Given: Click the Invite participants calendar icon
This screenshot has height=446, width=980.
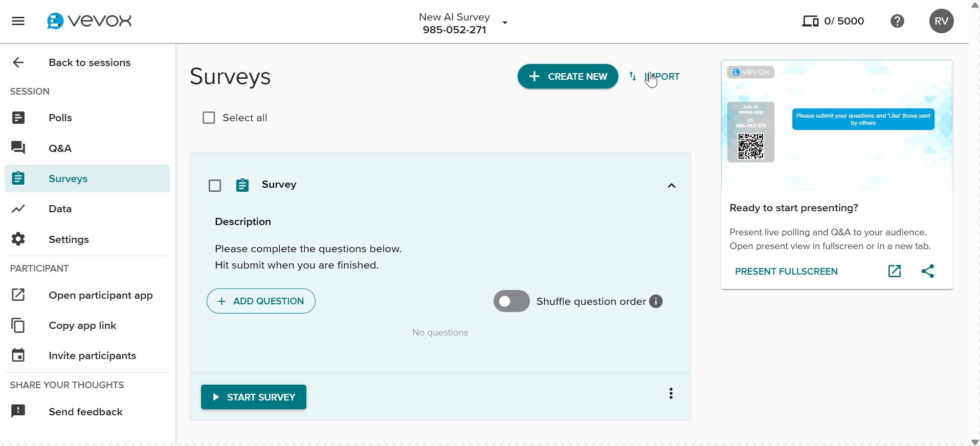Looking at the screenshot, I should coord(18,355).
